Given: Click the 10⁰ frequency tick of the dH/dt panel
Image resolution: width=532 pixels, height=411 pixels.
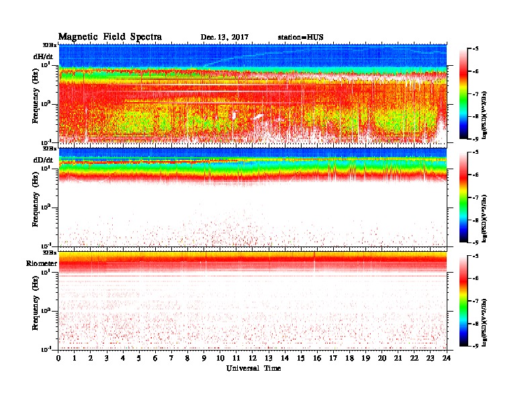Looking at the screenshot, I should pos(46,103).
